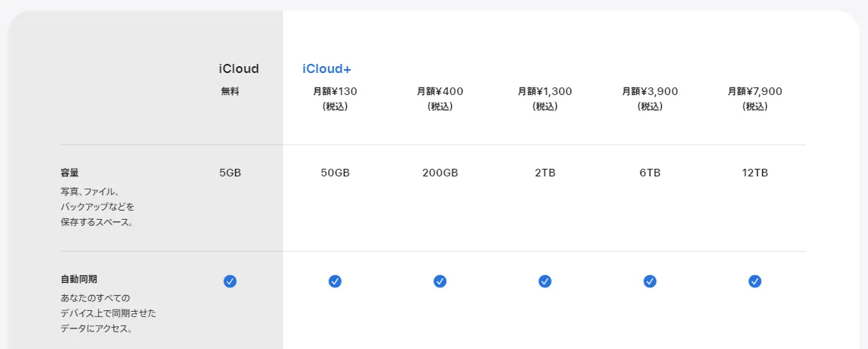Click the 月額¥3,900 price
The height and width of the screenshot is (349, 868).
pos(650,92)
